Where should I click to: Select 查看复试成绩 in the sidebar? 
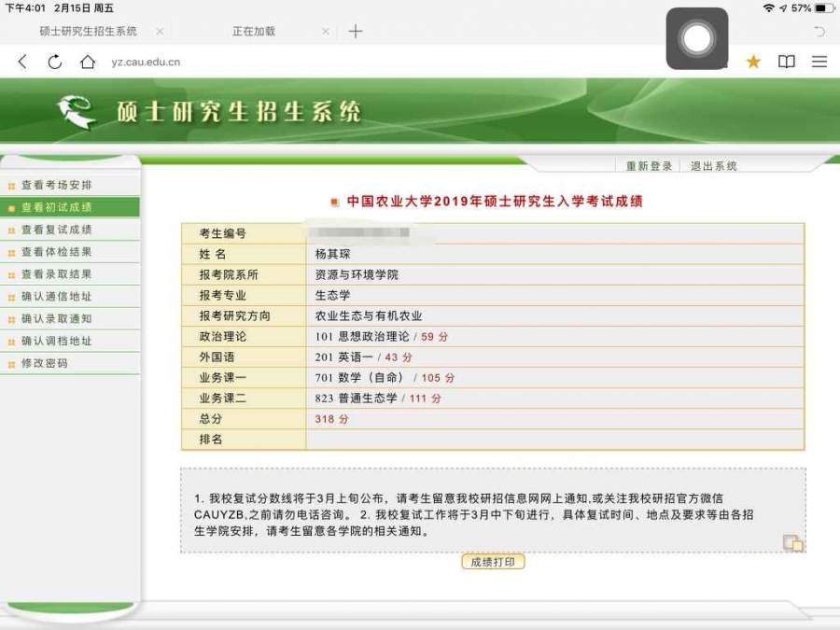point(57,230)
